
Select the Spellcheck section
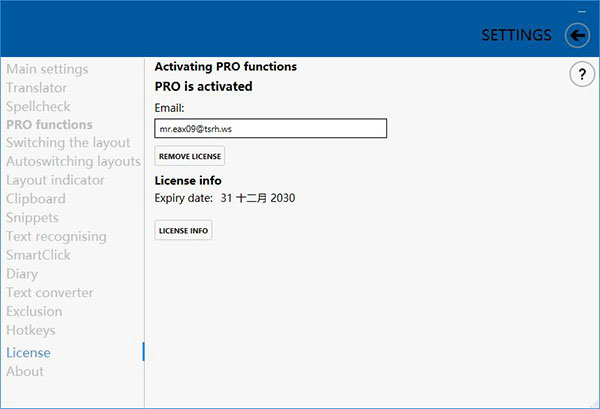(38, 106)
